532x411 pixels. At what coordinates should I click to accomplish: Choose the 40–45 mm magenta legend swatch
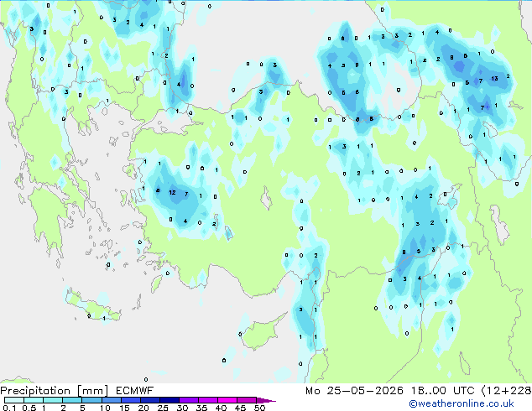[227, 400]
